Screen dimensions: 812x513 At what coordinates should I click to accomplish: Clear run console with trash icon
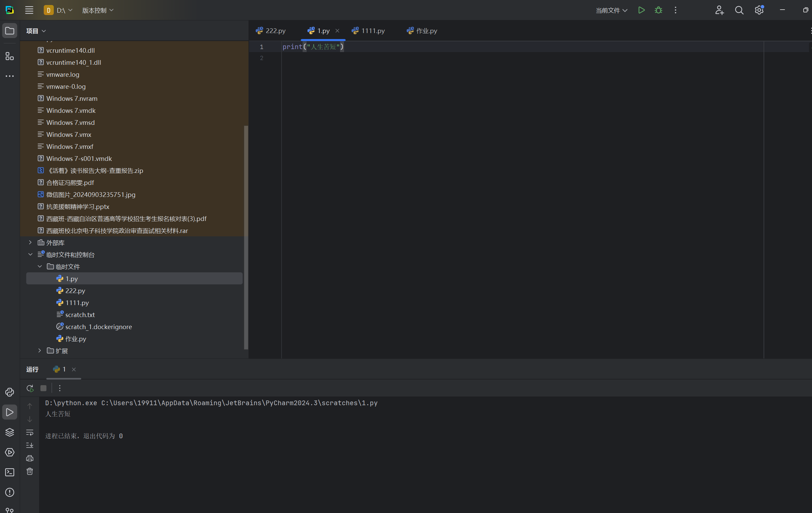tap(30, 471)
